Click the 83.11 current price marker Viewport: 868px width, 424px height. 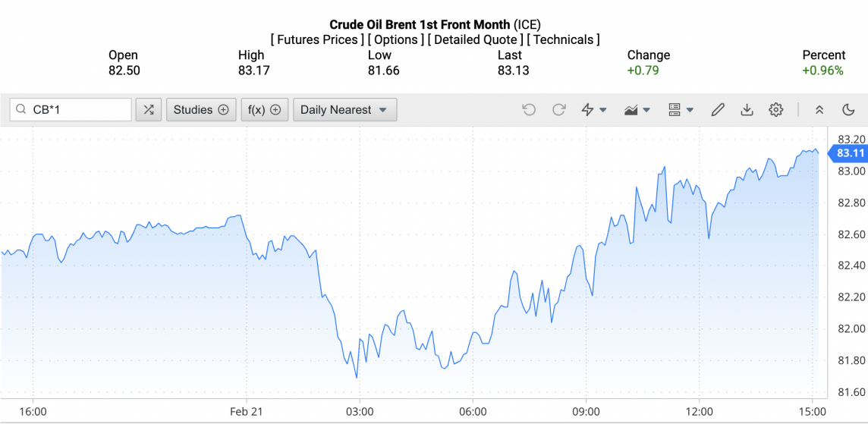pyautogui.click(x=850, y=153)
